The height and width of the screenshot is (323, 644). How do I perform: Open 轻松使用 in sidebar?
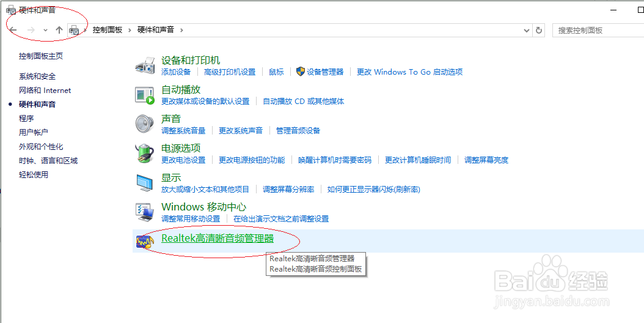pos(34,175)
